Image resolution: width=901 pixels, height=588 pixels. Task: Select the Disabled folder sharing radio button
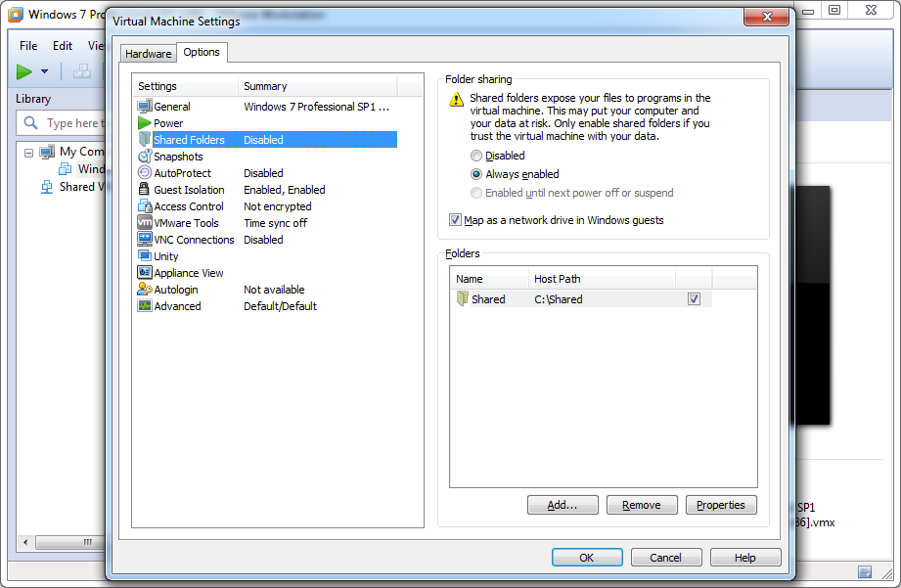point(476,156)
